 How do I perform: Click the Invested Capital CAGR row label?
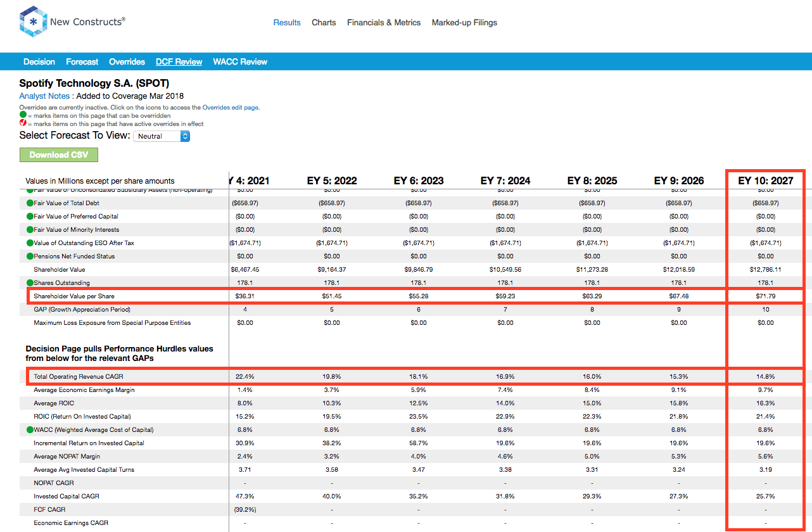click(67, 497)
